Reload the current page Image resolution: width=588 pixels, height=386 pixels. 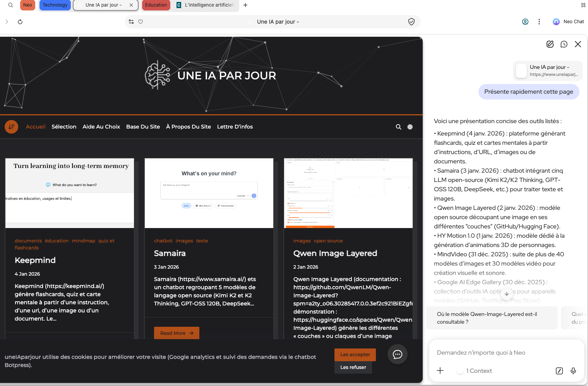[x=20, y=22]
